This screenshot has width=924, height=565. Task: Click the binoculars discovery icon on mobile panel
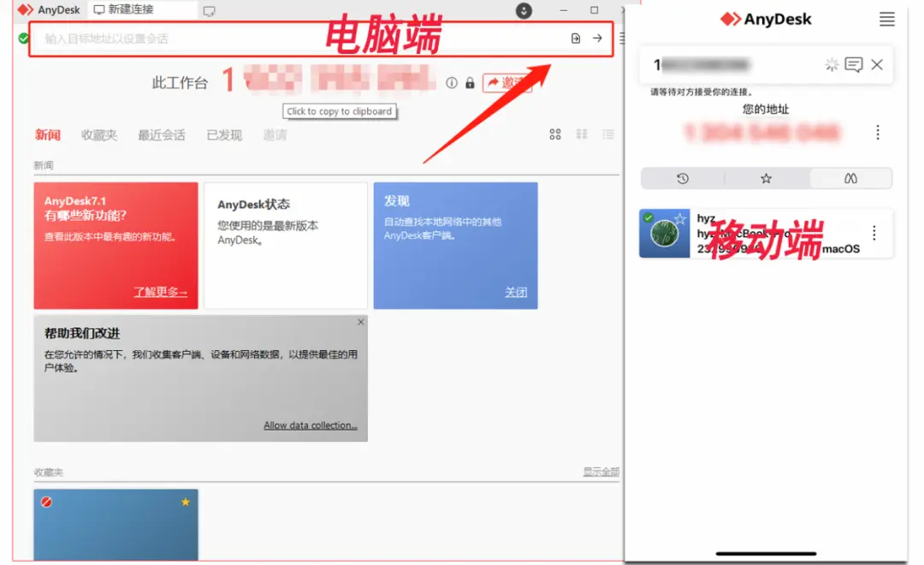tap(851, 178)
